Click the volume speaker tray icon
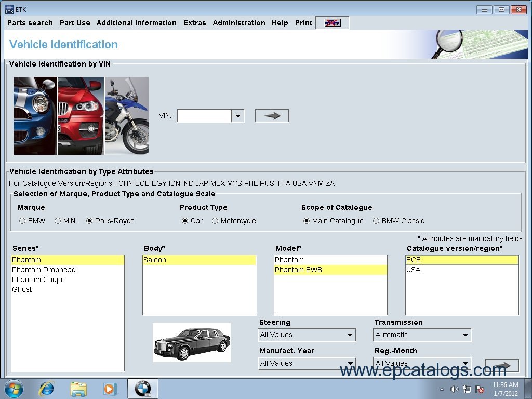The height and width of the screenshot is (399, 532). click(454, 389)
